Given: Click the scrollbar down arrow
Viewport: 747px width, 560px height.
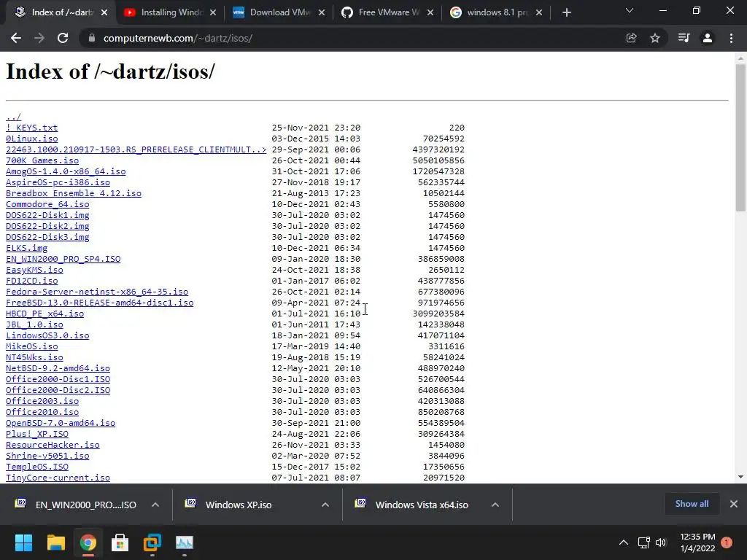Looking at the screenshot, I should 740,477.
